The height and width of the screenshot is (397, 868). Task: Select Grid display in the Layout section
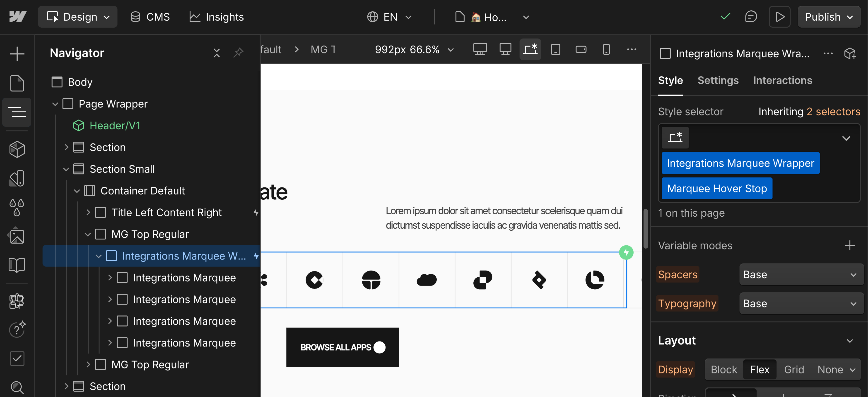coord(794,369)
